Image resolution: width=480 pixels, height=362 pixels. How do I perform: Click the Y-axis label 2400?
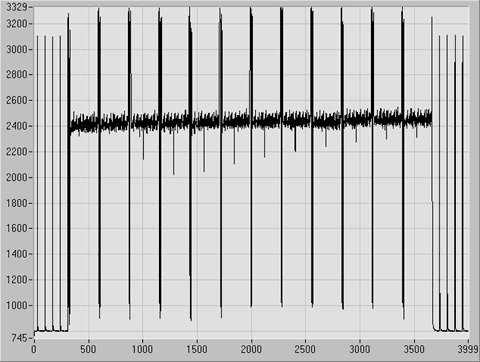click(x=17, y=126)
